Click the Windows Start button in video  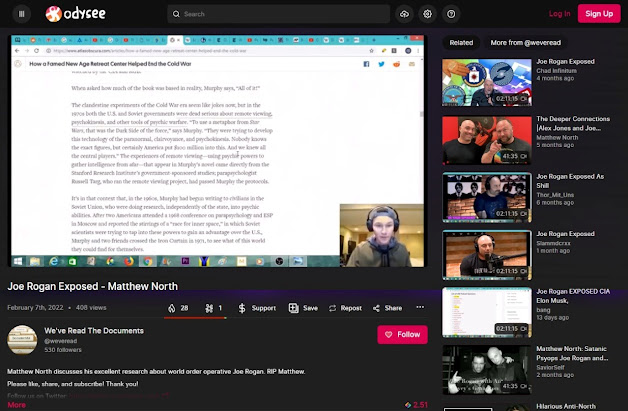[18, 262]
